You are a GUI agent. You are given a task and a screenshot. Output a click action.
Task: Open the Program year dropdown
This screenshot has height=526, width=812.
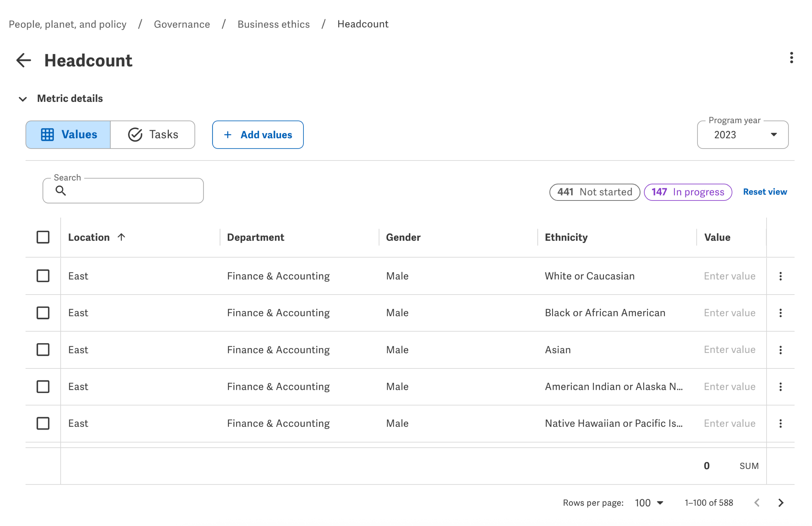(773, 135)
